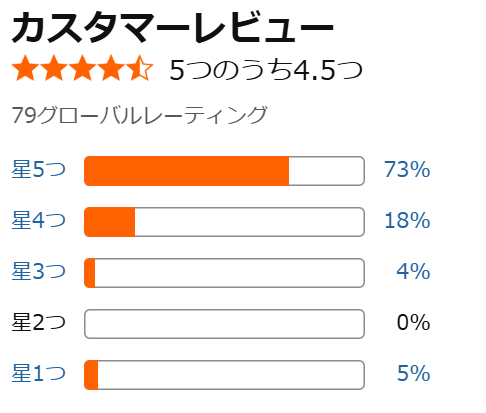The height and width of the screenshot is (413, 486).
Task: Select the 73% five-star histogram bar
Action: (224, 171)
